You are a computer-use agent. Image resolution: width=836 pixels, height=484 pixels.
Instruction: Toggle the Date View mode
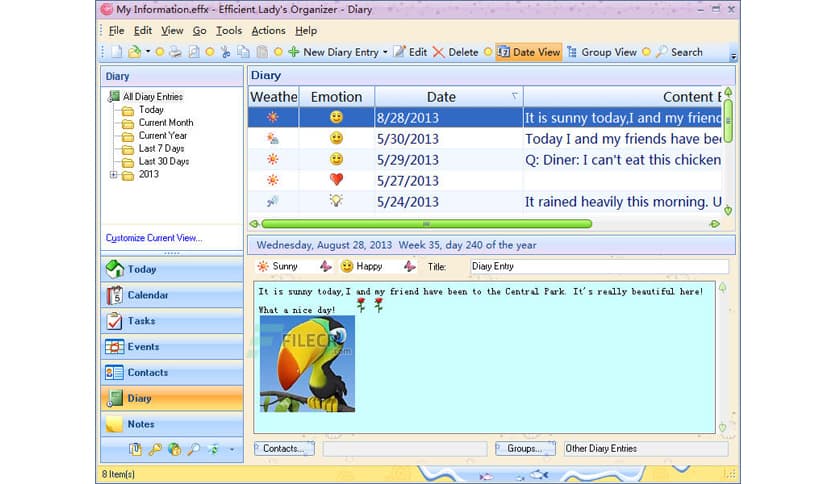point(528,52)
